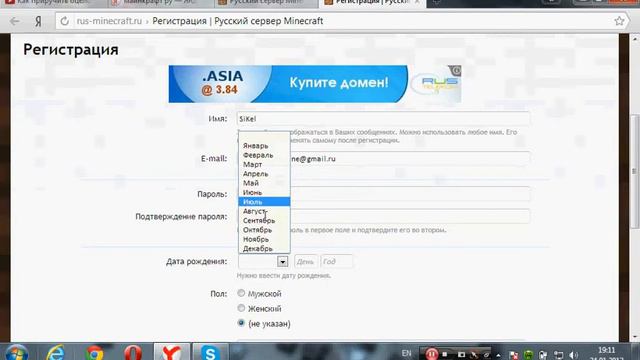Viewport: 640px width, 360px height.
Task: Choose Март from the month list
Action: pos(264,164)
